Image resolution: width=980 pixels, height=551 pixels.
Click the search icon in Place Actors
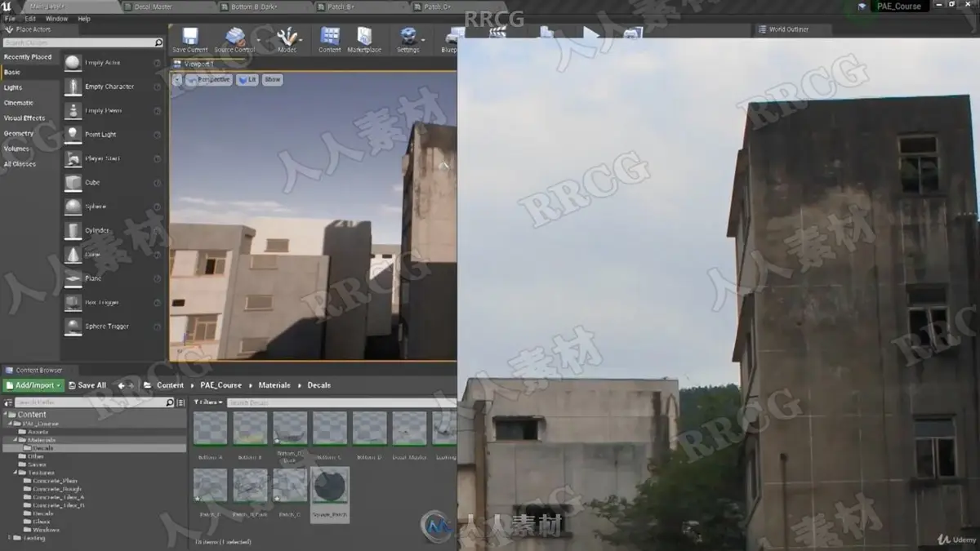tap(158, 42)
